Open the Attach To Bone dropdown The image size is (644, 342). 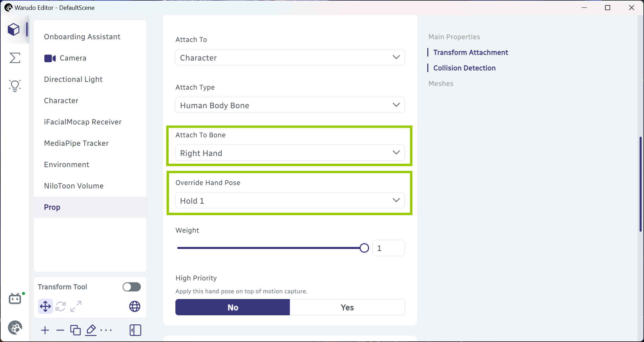coord(290,153)
